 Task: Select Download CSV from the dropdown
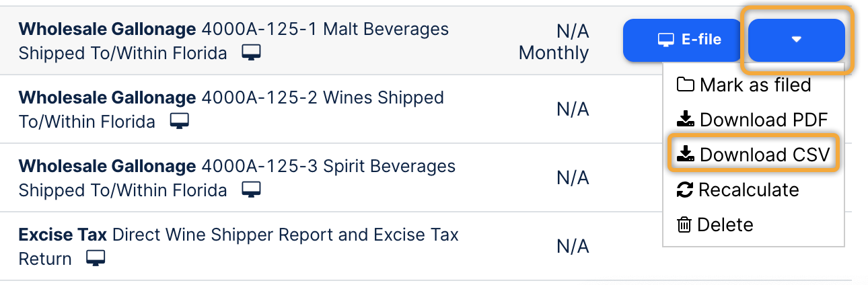coord(763,155)
